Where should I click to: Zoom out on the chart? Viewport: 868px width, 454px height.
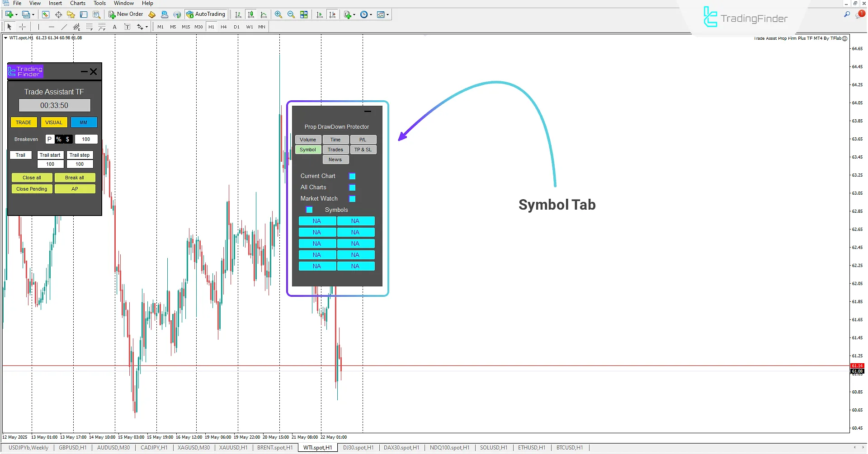[291, 14]
